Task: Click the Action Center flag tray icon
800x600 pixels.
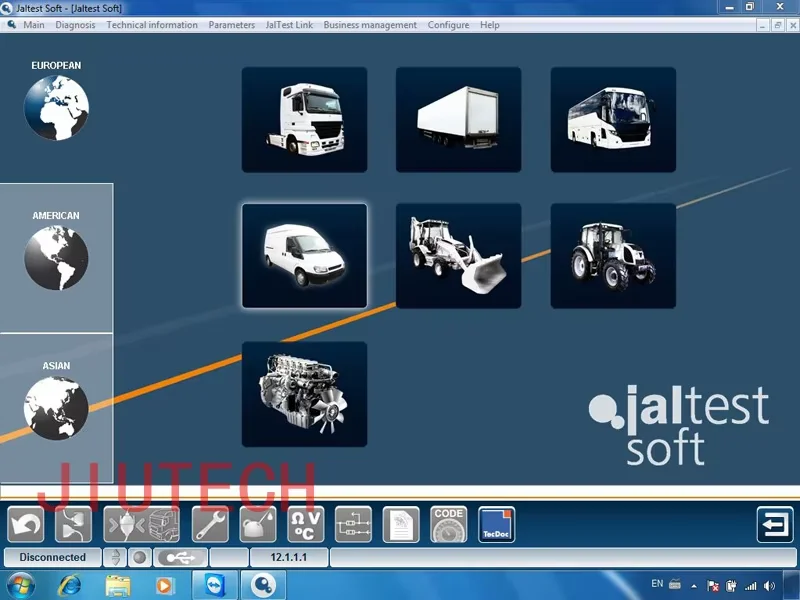Action: pyautogui.click(x=713, y=586)
